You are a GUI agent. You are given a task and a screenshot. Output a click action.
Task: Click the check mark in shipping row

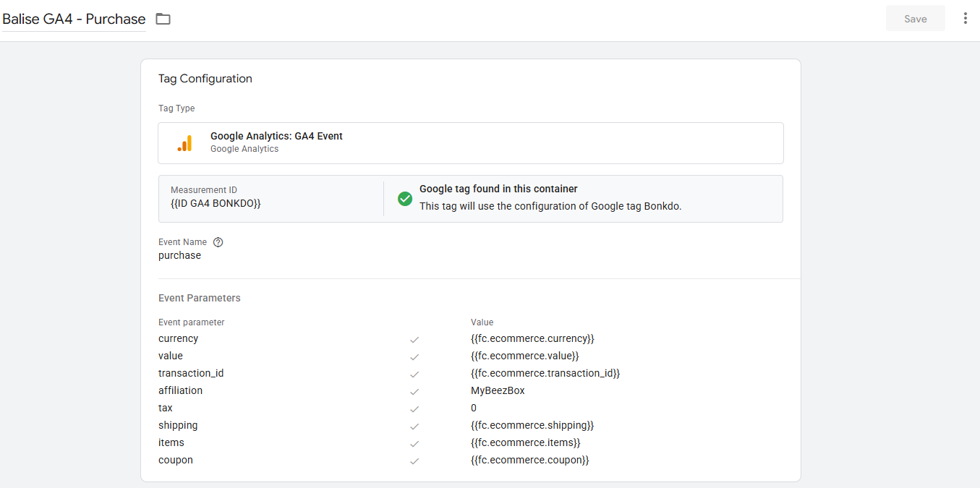(414, 426)
